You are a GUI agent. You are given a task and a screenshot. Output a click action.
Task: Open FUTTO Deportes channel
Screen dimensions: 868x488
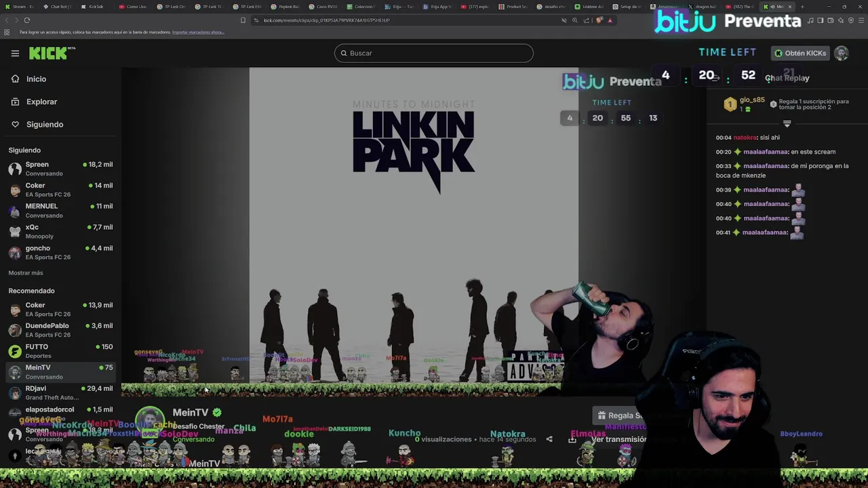pos(61,351)
